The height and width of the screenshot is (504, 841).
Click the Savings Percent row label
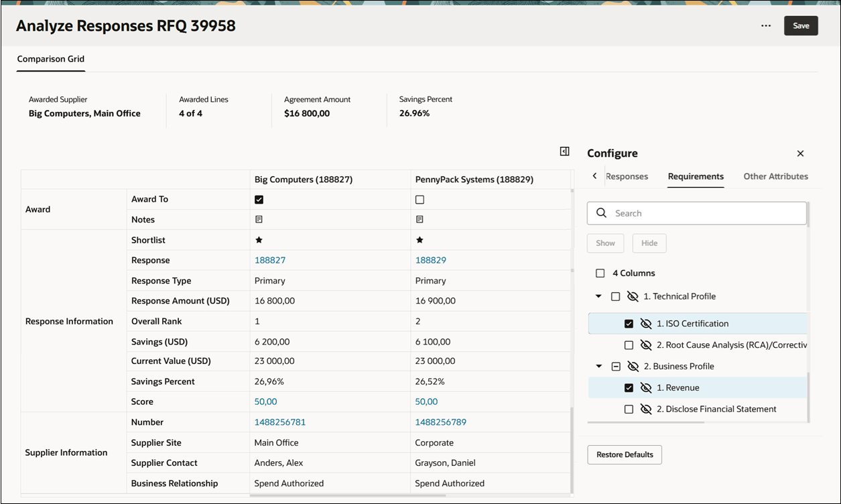point(163,381)
